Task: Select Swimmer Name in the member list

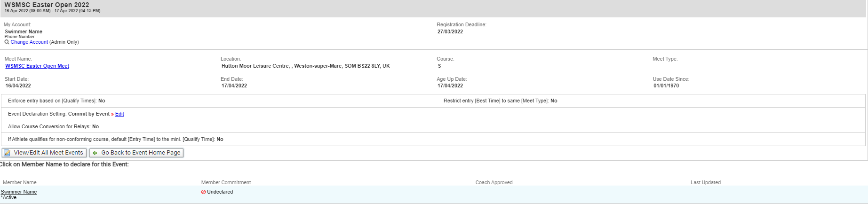Action: [x=19, y=192]
